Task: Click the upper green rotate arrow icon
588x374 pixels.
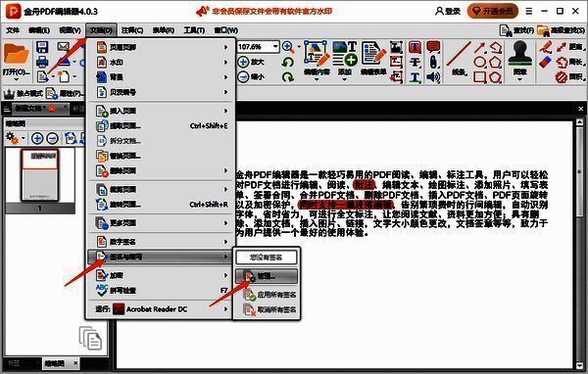Action: tap(288, 62)
